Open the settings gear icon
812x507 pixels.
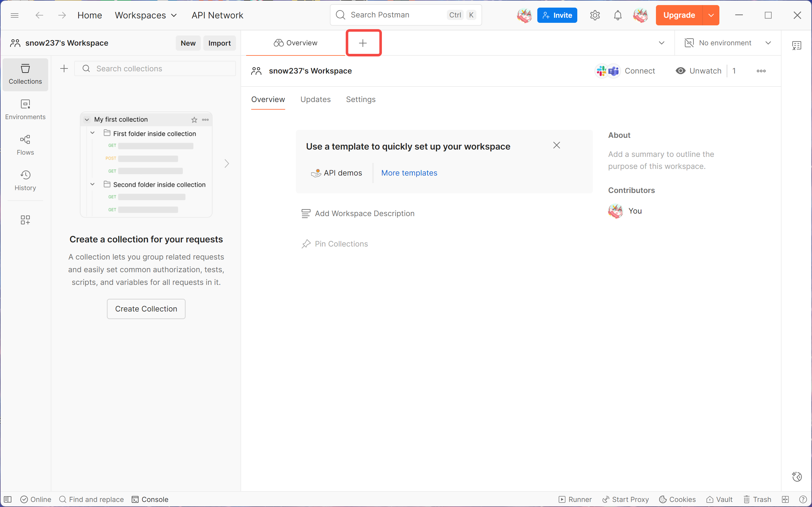coord(595,15)
